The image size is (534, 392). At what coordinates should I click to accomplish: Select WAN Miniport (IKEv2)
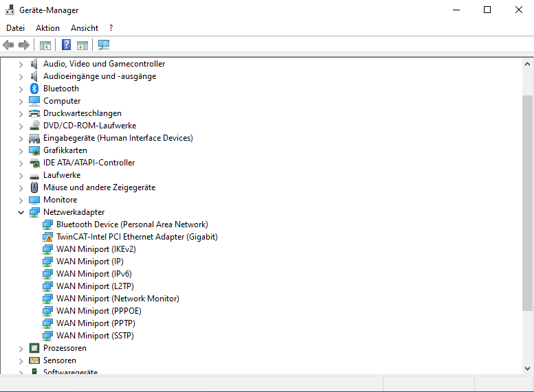click(x=96, y=249)
